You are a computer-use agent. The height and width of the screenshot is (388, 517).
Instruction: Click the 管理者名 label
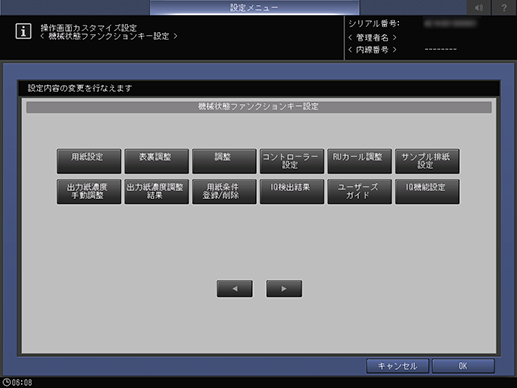click(372, 37)
